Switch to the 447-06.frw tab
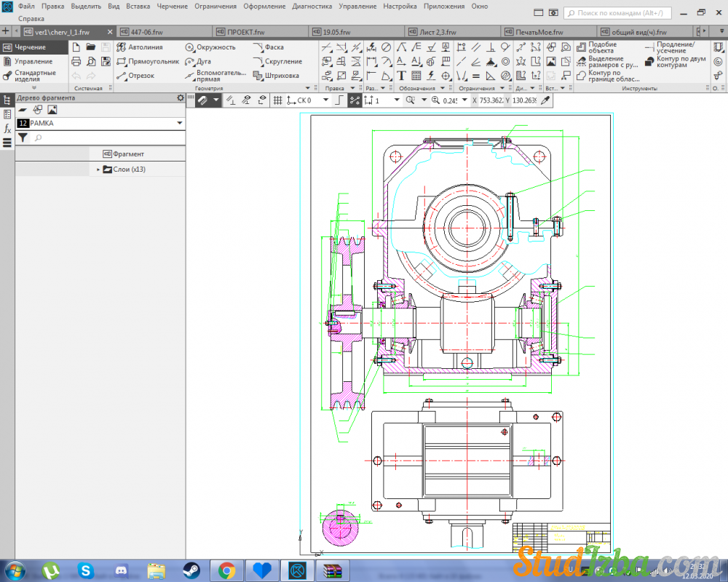The width and height of the screenshot is (728, 582). pos(146,32)
